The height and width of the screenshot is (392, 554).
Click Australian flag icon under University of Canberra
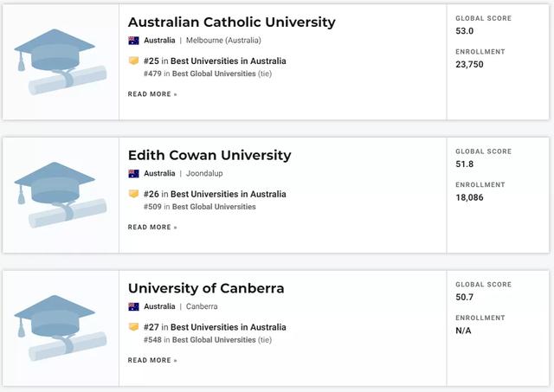133,307
